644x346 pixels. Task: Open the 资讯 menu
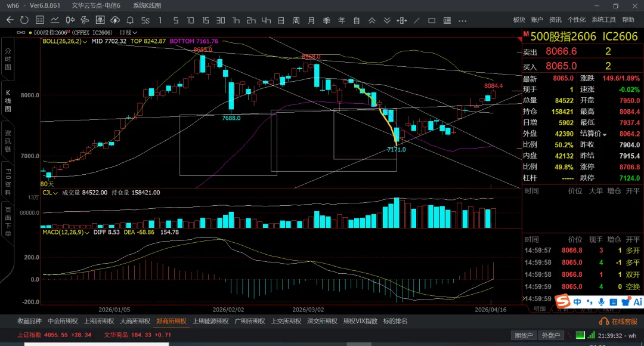[555, 20]
